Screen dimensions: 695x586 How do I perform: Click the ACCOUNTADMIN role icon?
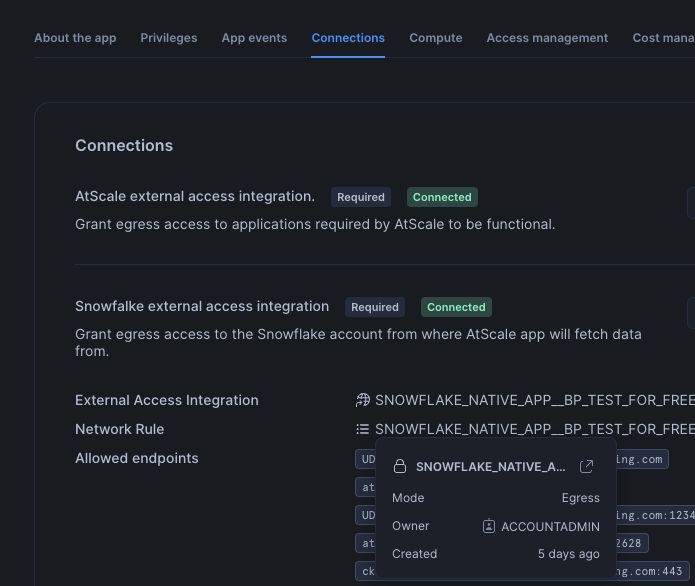click(x=488, y=526)
